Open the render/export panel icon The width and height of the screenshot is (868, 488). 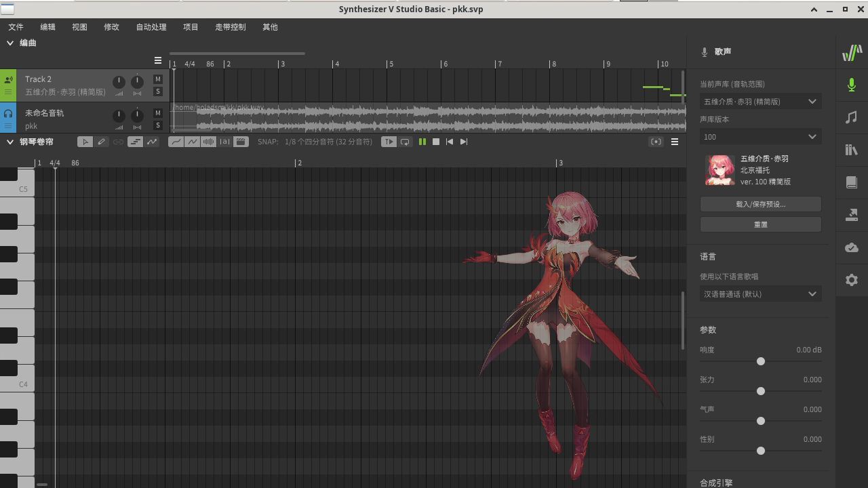coord(852,215)
